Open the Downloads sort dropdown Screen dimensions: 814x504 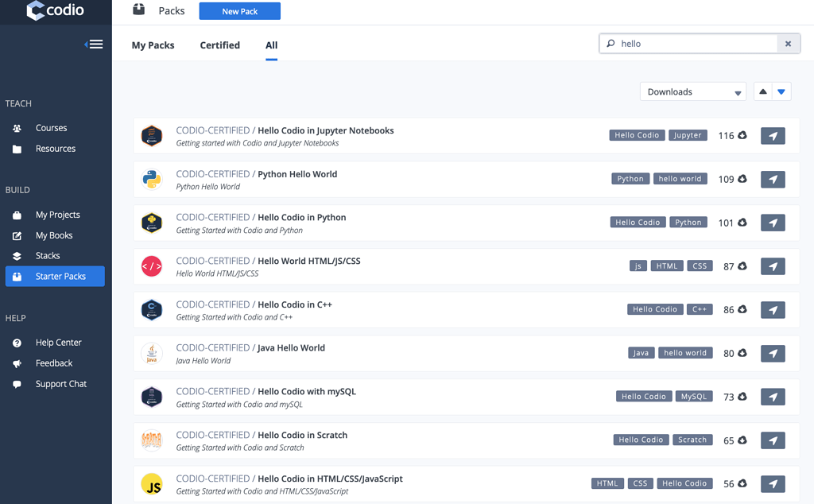[x=692, y=91]
